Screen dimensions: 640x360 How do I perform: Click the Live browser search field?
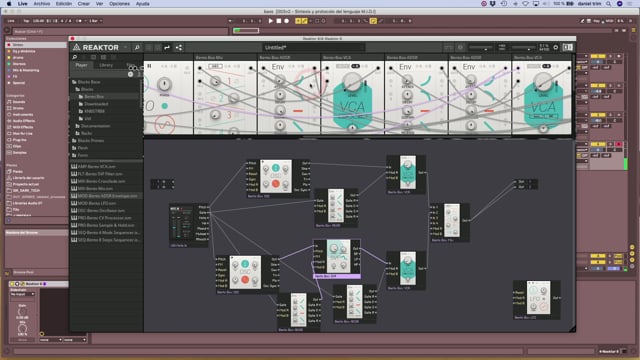point(120,31)
